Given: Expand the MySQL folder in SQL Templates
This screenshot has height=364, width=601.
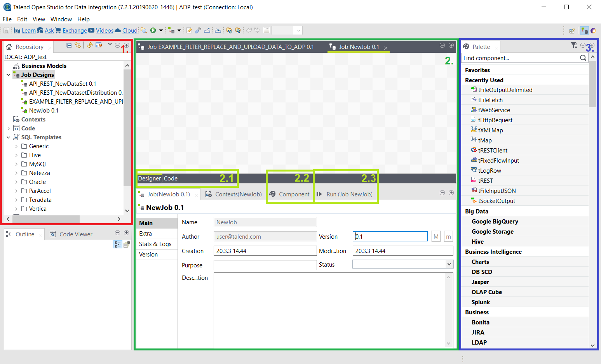Looking at the screenshot, I should pos(16,164).
